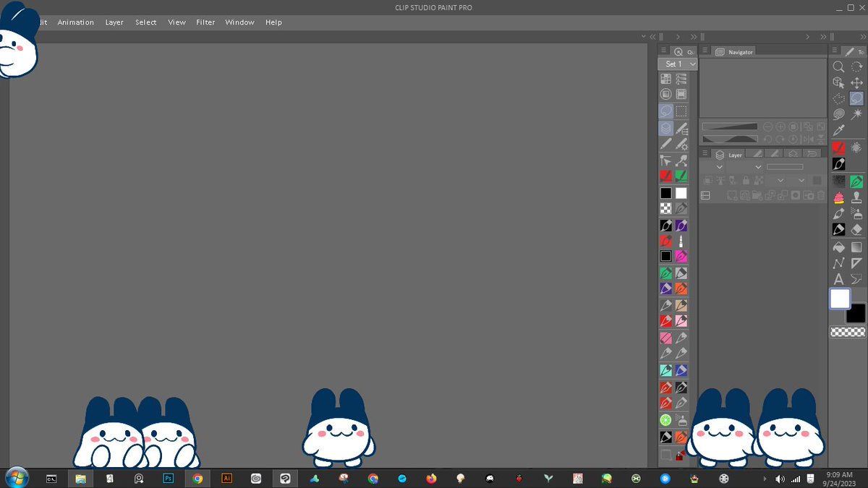This screenshot has height=488, width=868.
Task: Click the lime slice icon in Quick Access
Action: click(x=665, y=419)
